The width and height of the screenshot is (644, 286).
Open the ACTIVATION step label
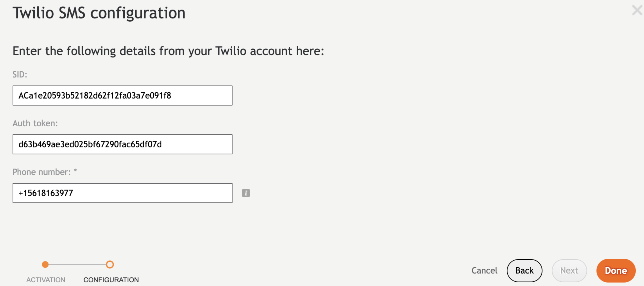pos(46,280)
